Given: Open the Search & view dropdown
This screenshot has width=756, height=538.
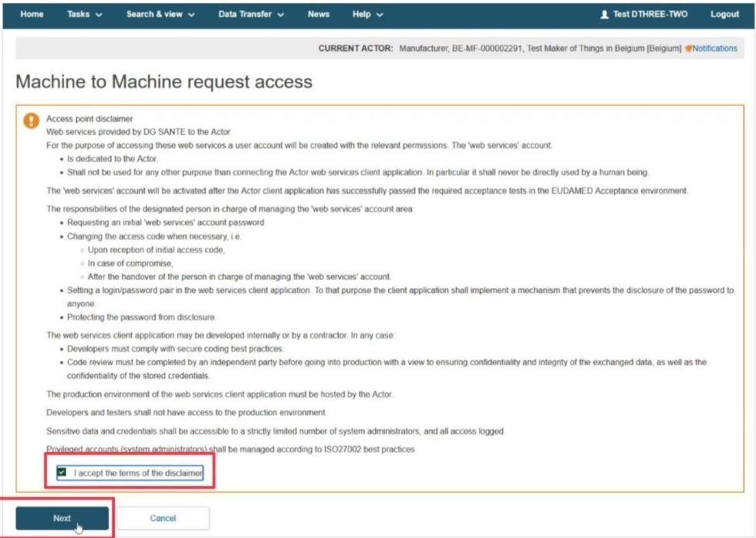Looking at the screenshot, I should [155, 14].
